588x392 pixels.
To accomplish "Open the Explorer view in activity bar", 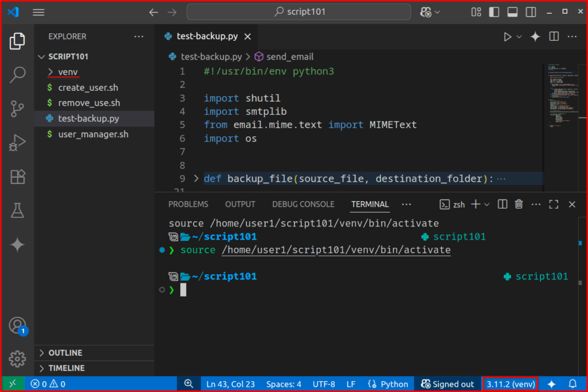I will 17,41.
